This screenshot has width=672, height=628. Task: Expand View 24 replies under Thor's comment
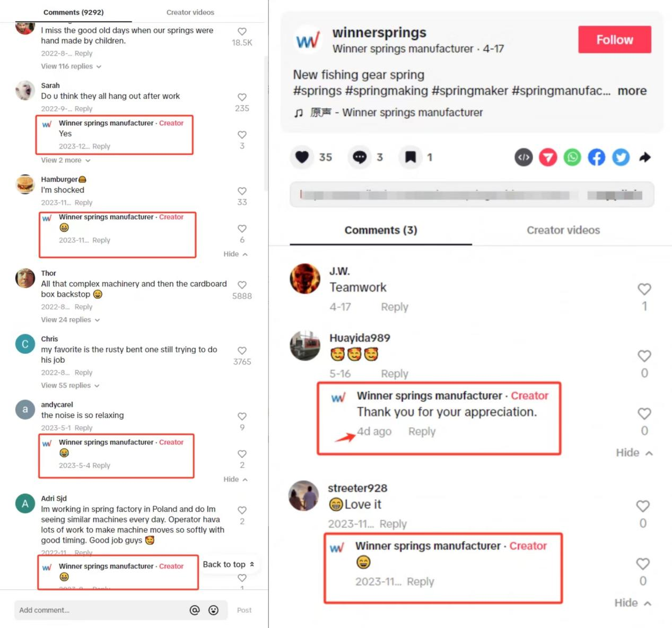[x=71, y=320]
